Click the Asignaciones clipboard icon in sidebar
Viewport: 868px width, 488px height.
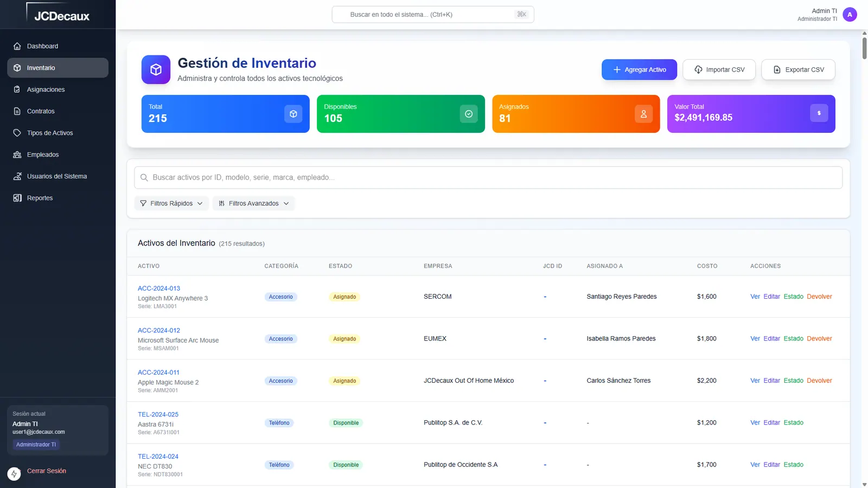(17, 89)
